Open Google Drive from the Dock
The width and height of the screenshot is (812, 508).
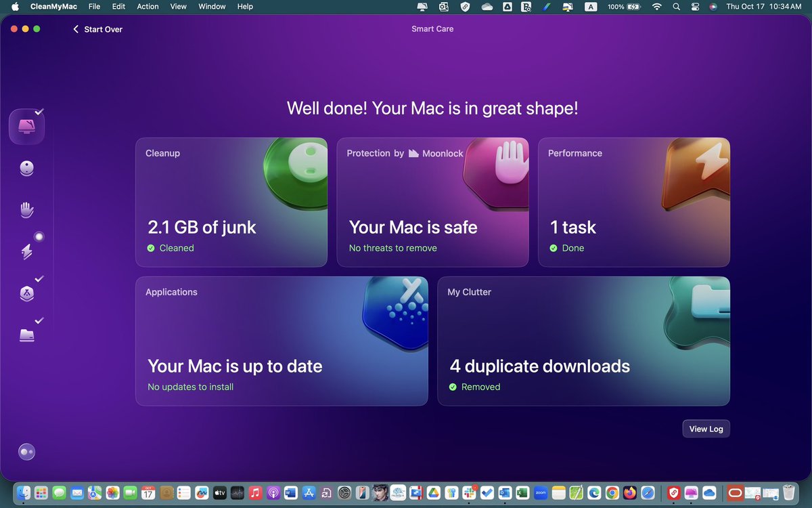pyautogui.click(x=434, y=492)
